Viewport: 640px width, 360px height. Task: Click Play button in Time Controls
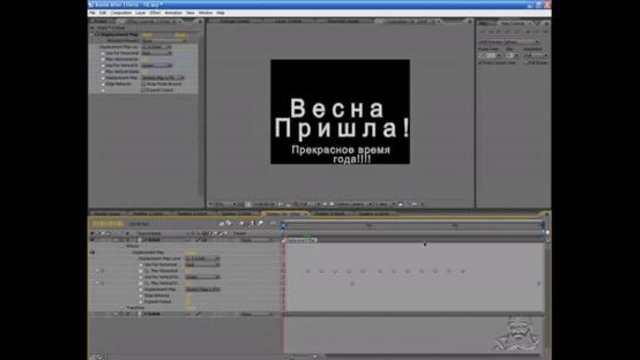click(x=498, y=31)
